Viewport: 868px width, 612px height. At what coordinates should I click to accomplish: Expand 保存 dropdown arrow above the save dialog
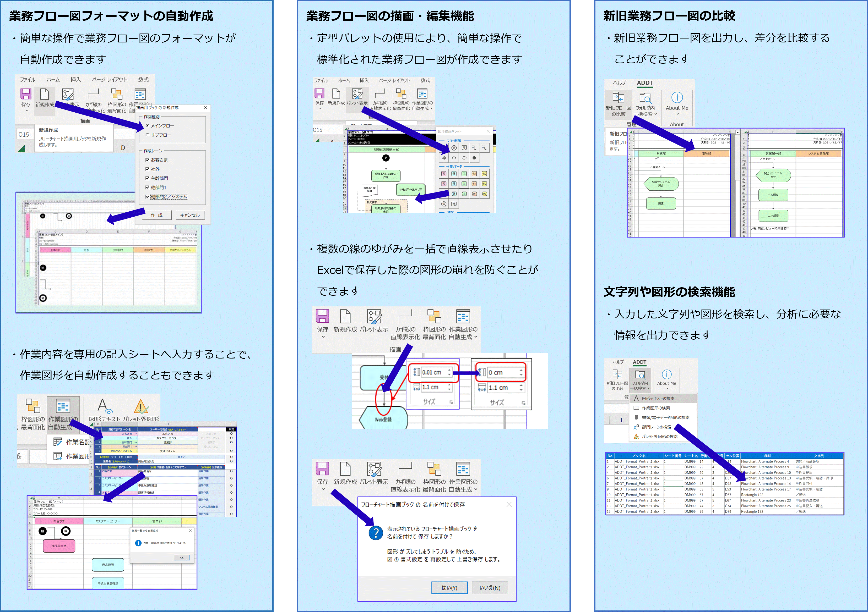click(x=323, y=489)
